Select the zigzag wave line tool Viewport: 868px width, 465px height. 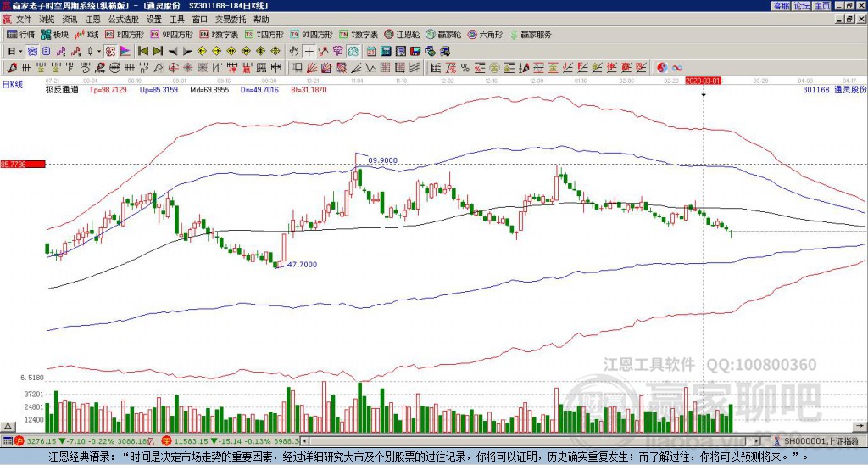(370, 68)
